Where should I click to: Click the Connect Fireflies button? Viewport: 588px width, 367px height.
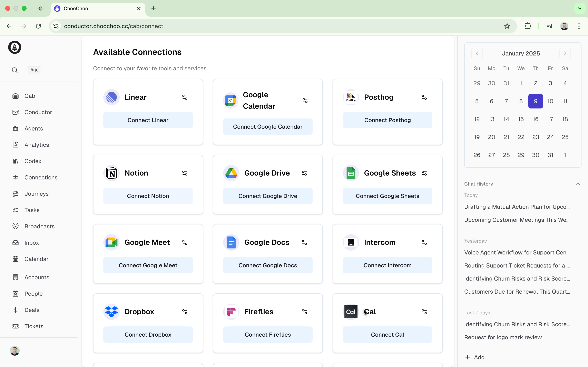(267, 335)
